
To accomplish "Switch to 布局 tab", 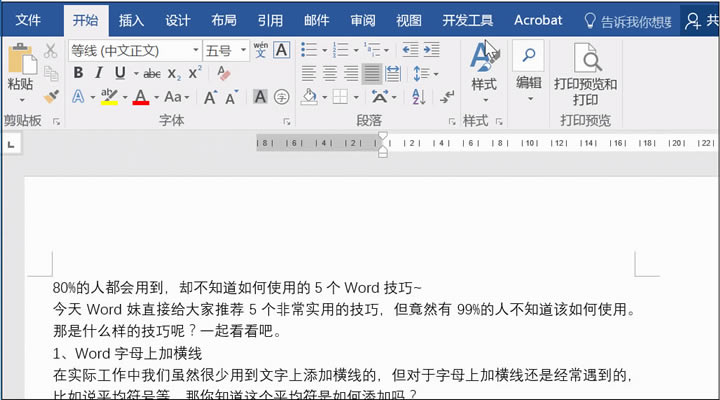I will (224, 20).
